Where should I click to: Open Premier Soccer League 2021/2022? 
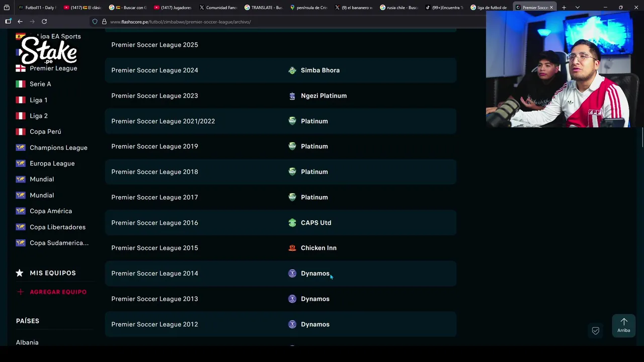[163, 121]
